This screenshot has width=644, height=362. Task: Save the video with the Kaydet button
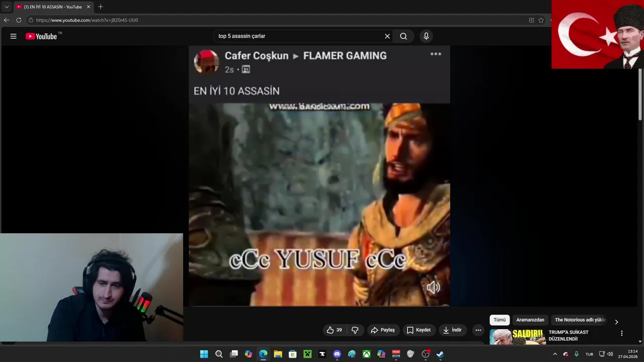[419, 330]
